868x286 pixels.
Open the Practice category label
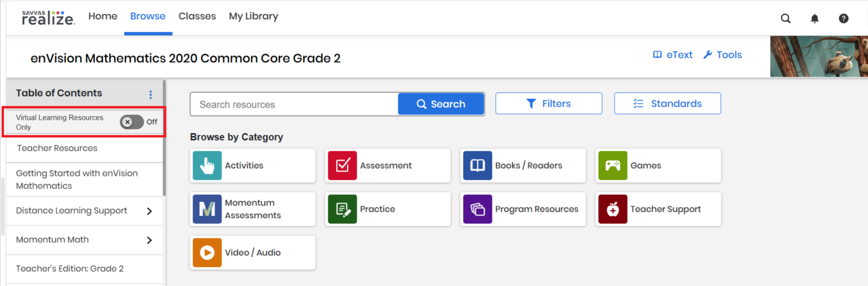(x=378, y=209)
